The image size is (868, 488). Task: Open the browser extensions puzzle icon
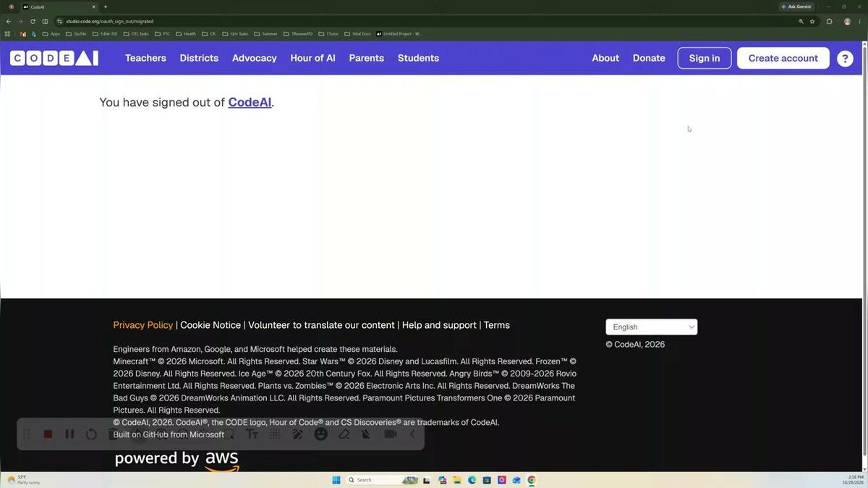829,22
